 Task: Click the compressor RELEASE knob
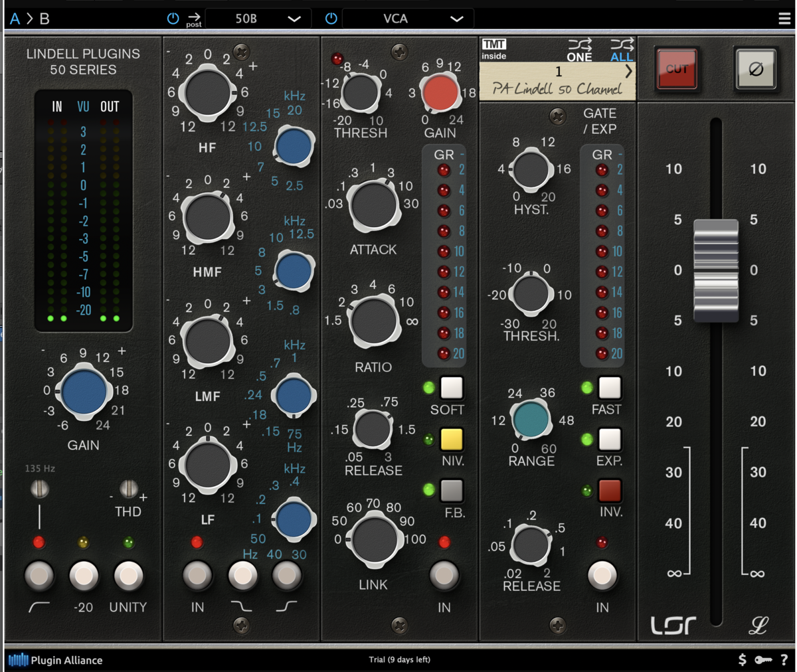373,430
